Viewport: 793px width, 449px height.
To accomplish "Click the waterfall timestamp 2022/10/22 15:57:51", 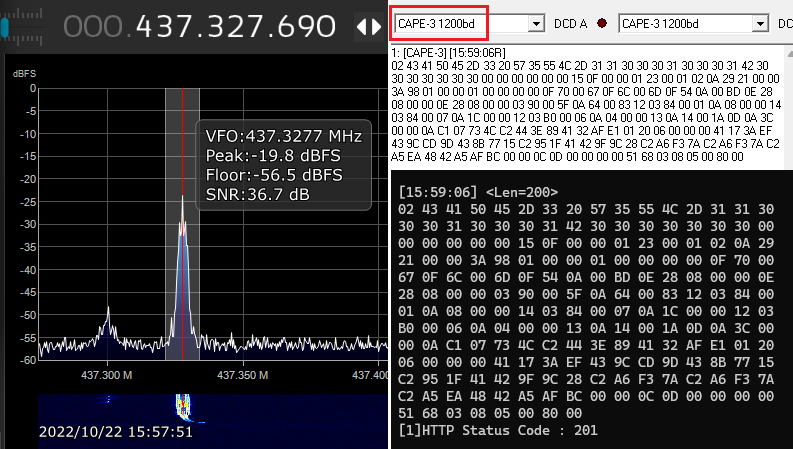I will coord(116,432).
